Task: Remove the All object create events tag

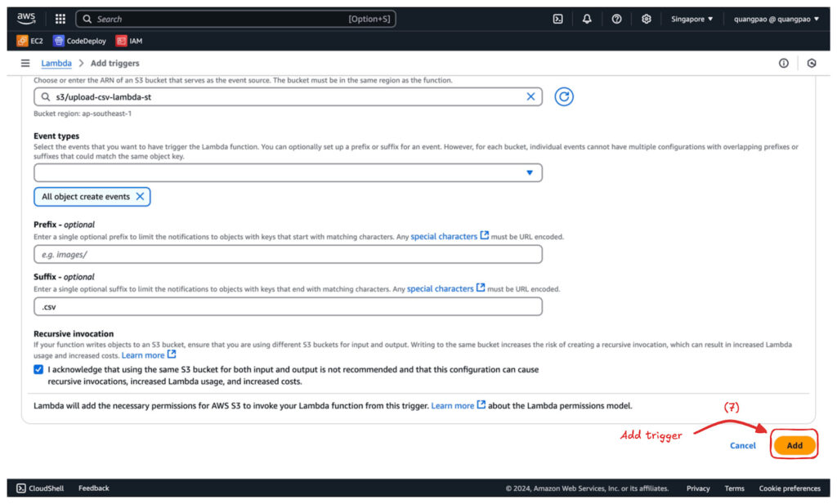Action: coord(140,196)
